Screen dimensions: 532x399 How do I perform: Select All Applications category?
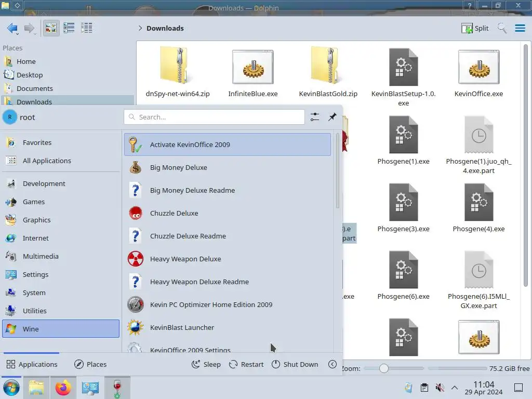click(x=61, y=161)
